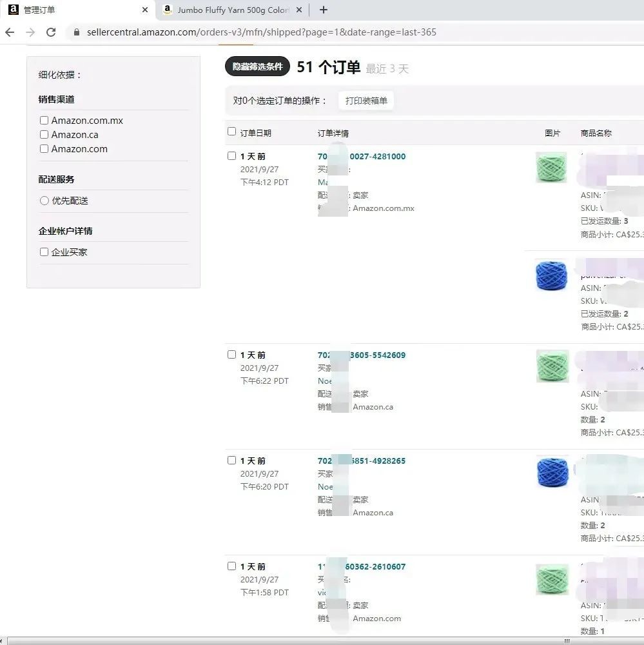Click the browser back navigation arrow
The image size is (644, 645).
(10, 32)
